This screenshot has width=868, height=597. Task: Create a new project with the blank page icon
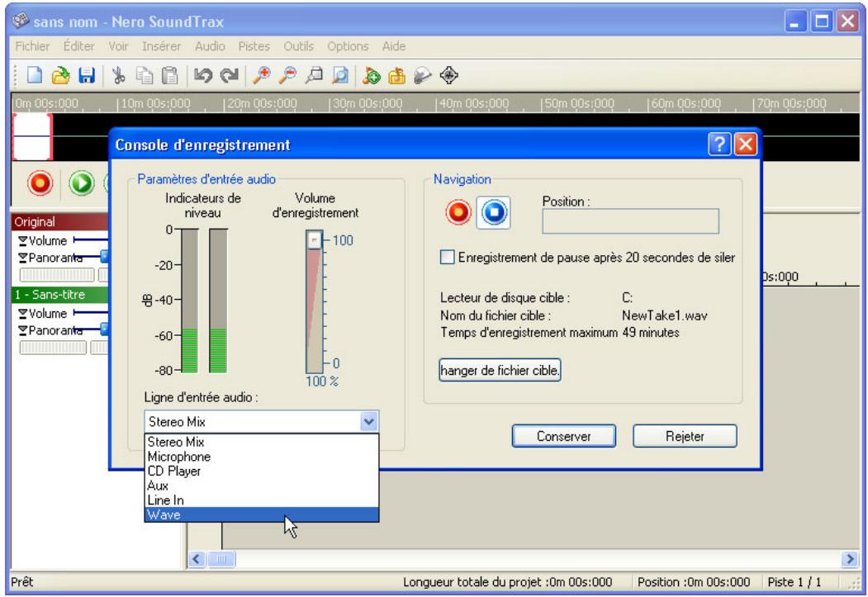(35, 75)
